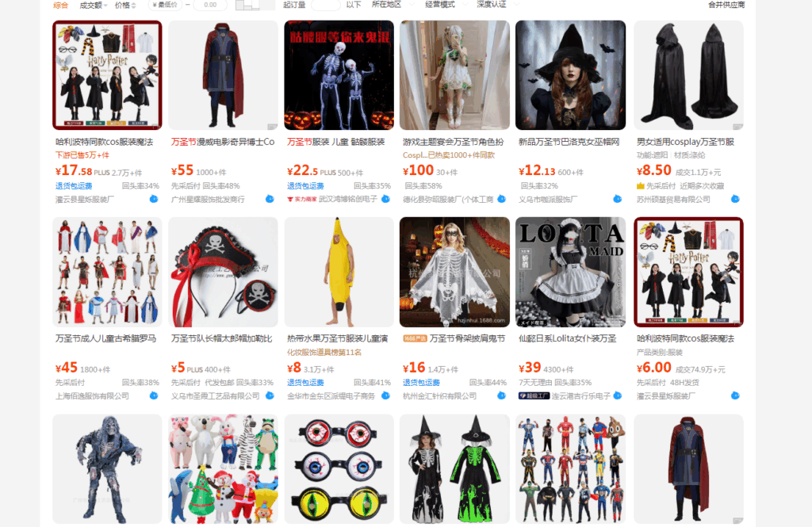
Task: Open 仙懿日系Lolita女仆装 product link
Action: 568,338
